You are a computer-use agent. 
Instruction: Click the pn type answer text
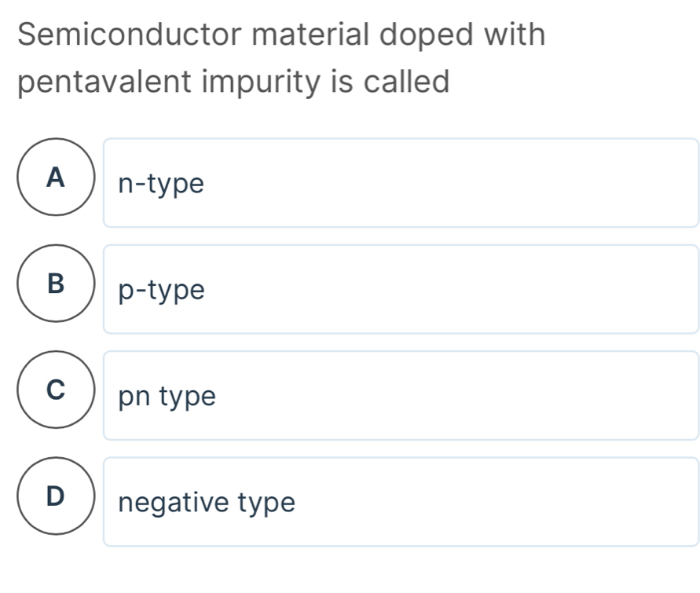point(167,397)
